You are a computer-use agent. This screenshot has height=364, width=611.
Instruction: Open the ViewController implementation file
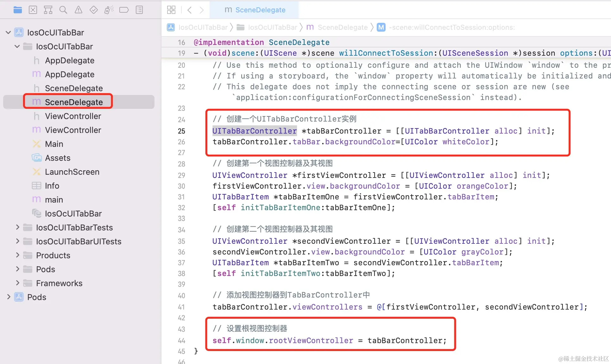(x=73, y=130)
